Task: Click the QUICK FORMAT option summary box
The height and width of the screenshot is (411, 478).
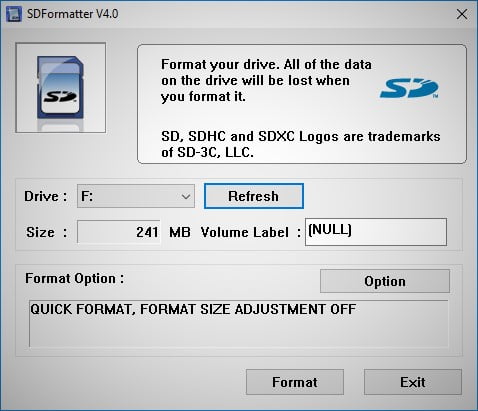Action: click(239, 323)
